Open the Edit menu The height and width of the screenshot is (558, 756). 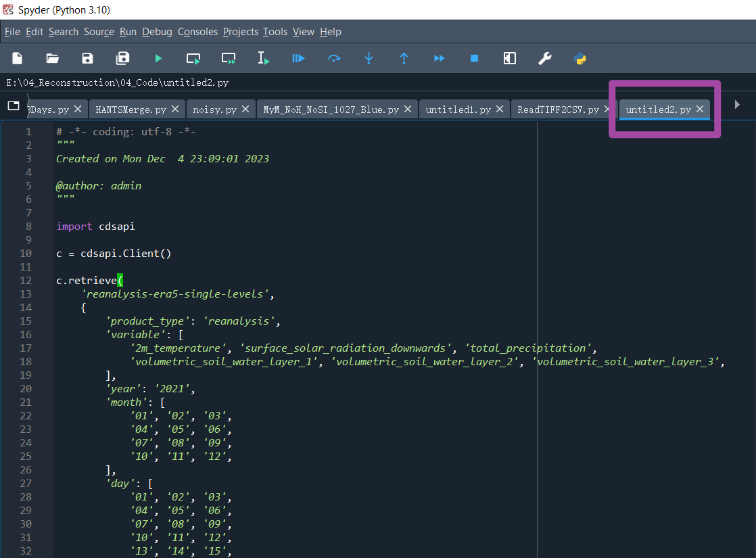[x=34, y=32]
